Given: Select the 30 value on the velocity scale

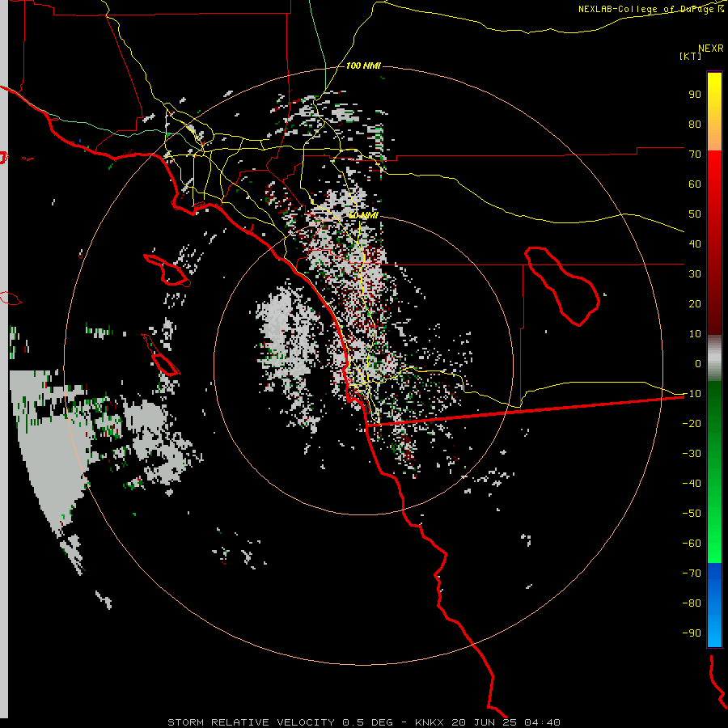Looking at the screenshot, I should click(695, 274).
